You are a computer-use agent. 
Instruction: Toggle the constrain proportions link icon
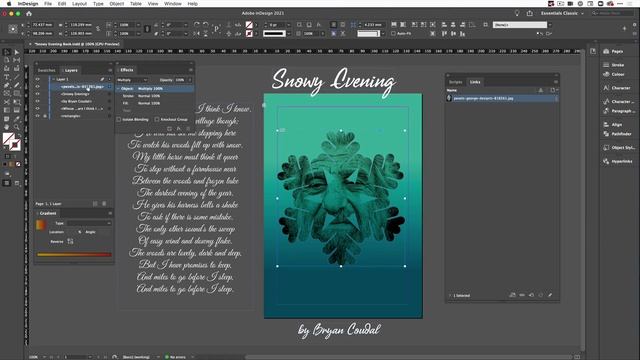[98, 29]
